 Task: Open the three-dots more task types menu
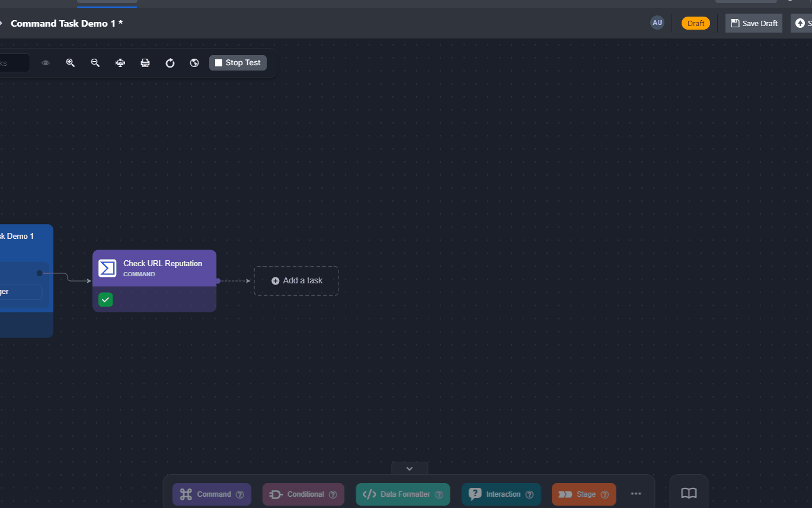pos(636,494)
